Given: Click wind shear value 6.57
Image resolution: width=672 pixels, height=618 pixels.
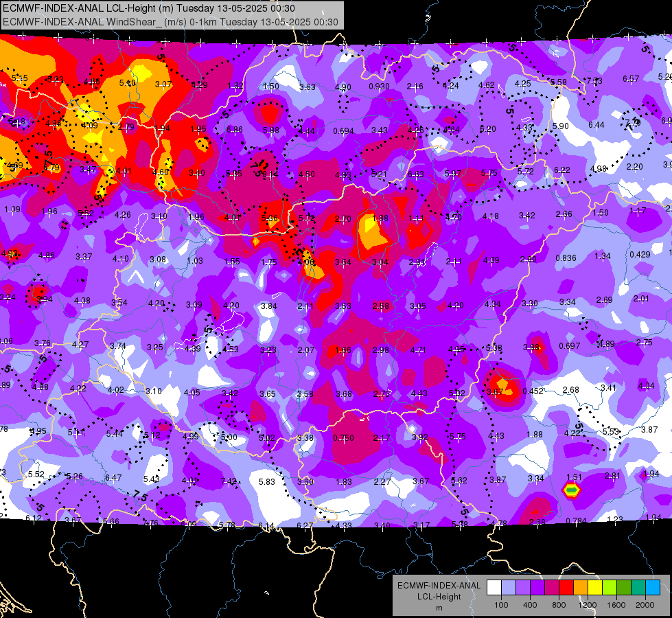Looking at the screenshot, I should coord(630,78).
